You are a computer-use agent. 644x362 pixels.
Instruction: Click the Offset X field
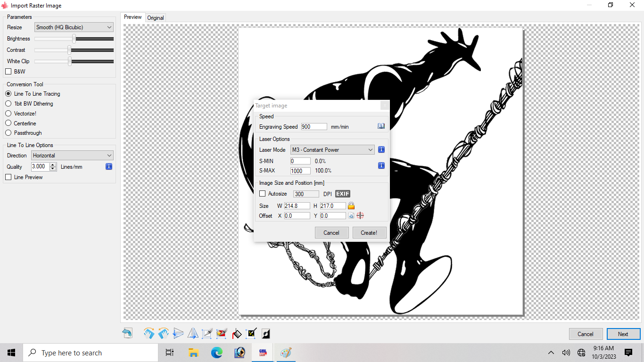pos(297,216)
